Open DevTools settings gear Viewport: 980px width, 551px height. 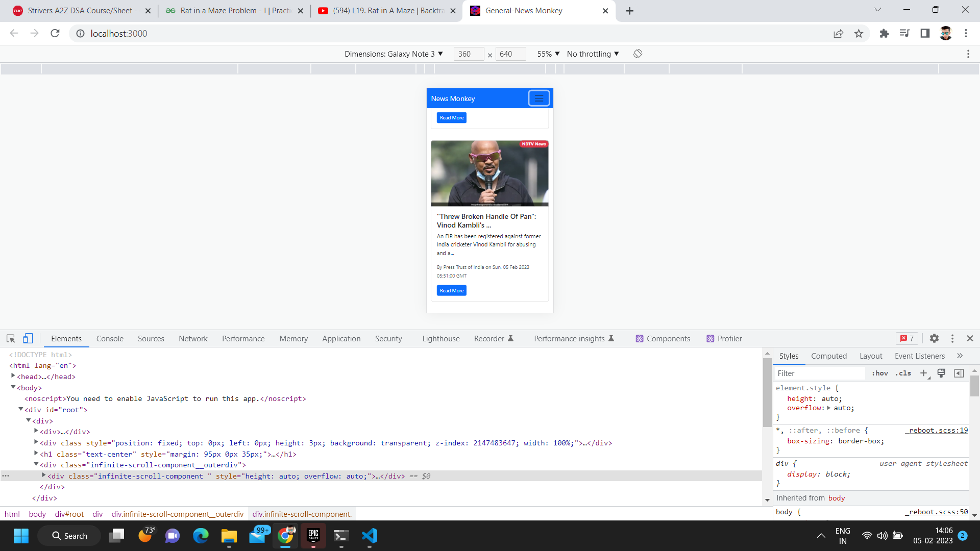click(935, 338)
